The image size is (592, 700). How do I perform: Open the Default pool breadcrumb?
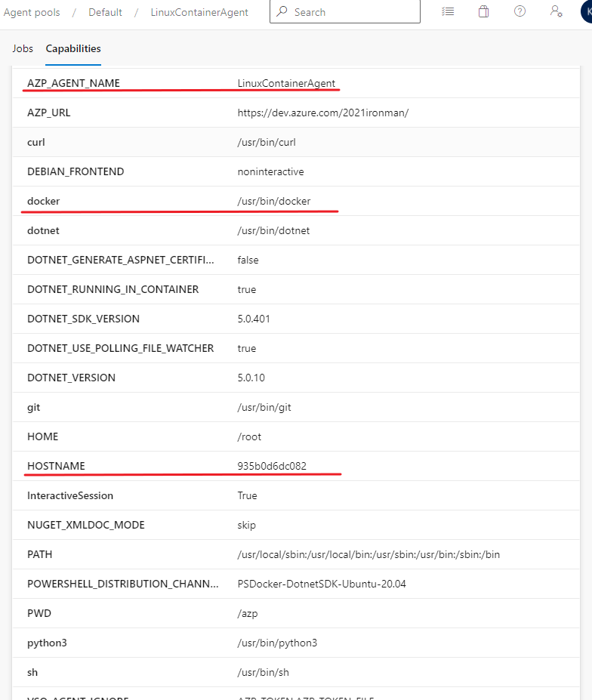(105, 12)
